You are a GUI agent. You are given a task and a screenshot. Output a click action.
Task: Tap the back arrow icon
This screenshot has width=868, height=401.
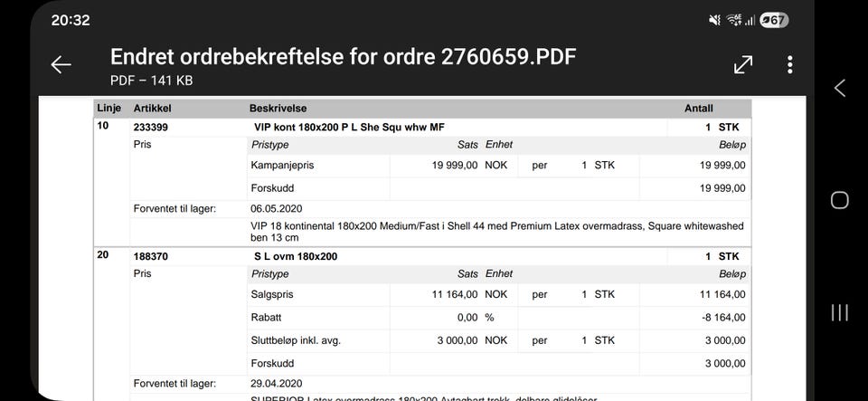(x=61, y=64)
